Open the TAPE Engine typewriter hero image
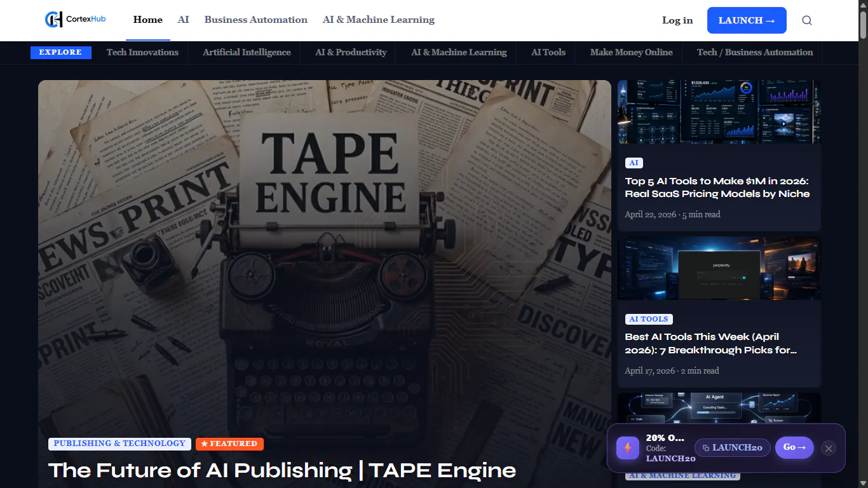 [325, 254]
